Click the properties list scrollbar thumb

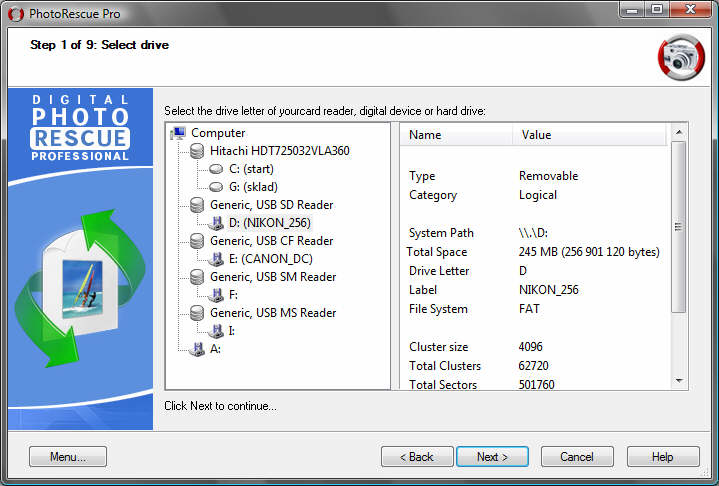[679, 227]
